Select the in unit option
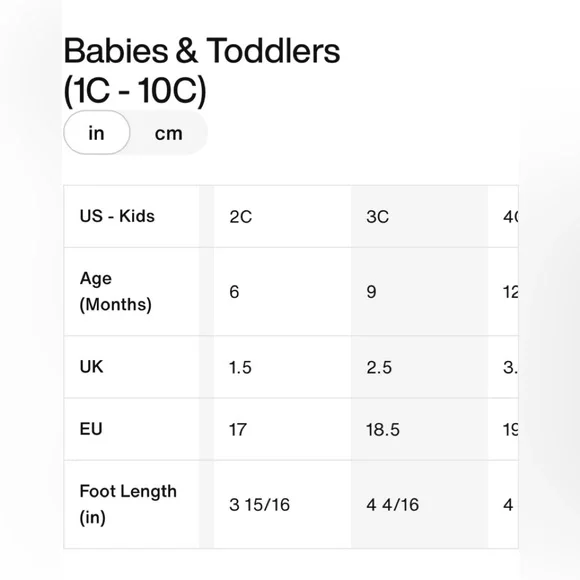 coord(97,132)
